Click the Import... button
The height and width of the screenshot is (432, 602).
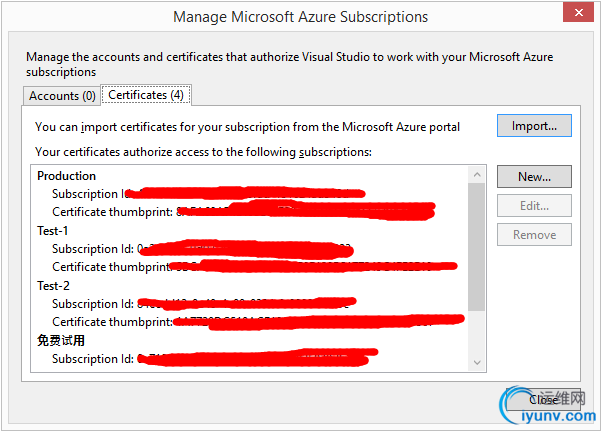click(534, 126)
